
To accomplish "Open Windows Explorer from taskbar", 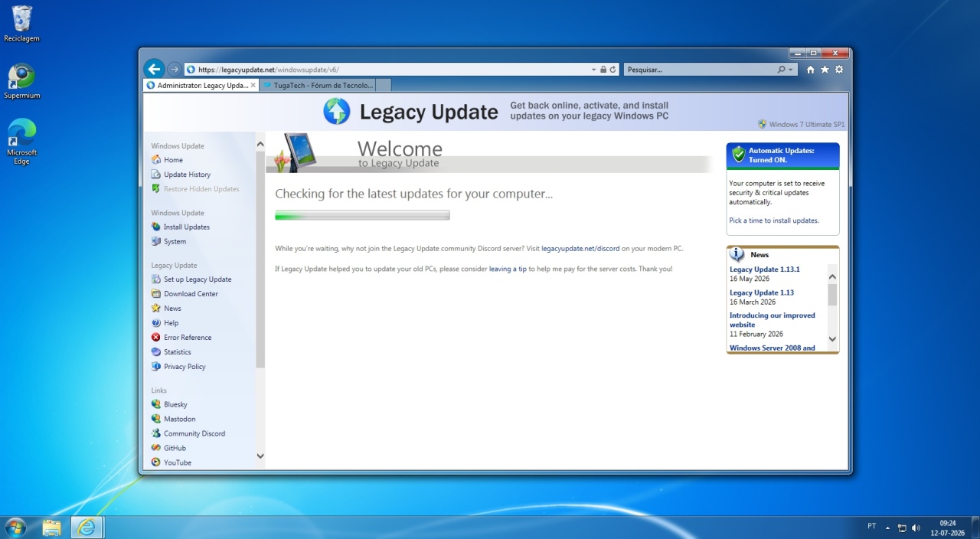I will point(52,527).
